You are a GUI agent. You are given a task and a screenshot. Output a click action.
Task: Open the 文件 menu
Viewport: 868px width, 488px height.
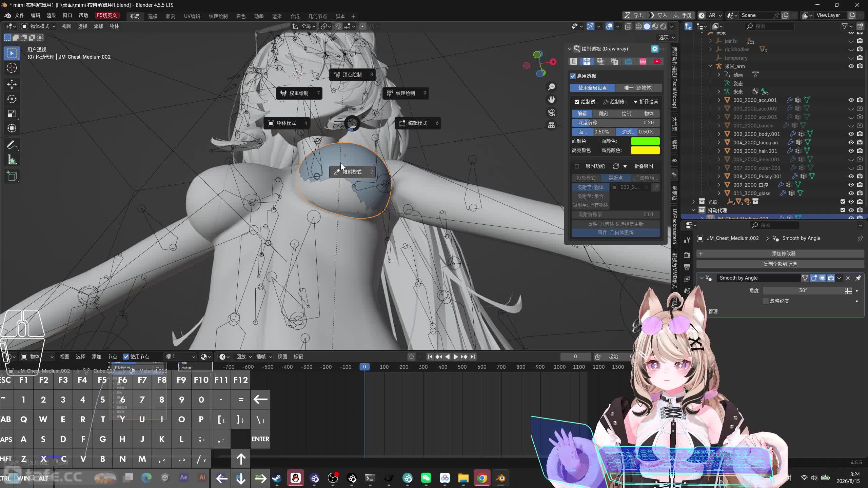19,15
